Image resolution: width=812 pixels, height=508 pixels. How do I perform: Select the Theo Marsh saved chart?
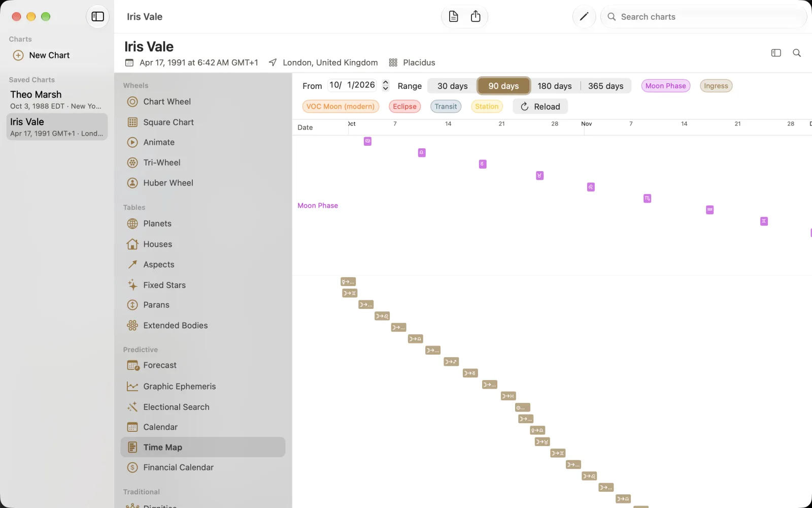pos(57,100)
